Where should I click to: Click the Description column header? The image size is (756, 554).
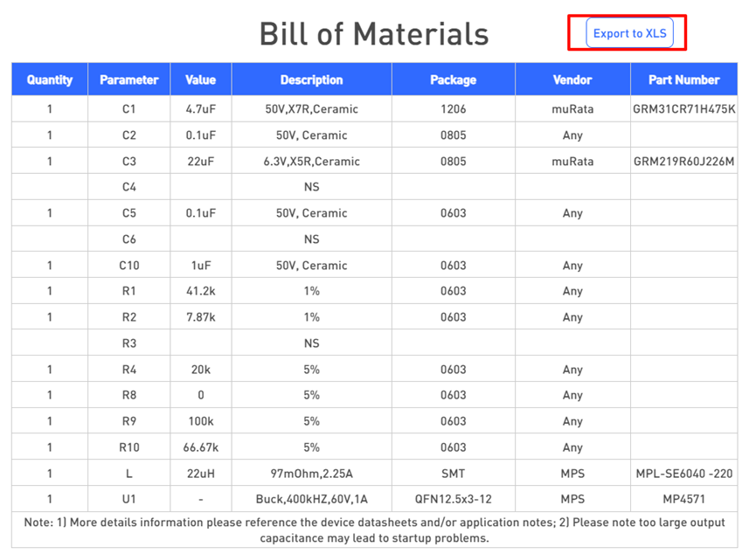(311, 80)
